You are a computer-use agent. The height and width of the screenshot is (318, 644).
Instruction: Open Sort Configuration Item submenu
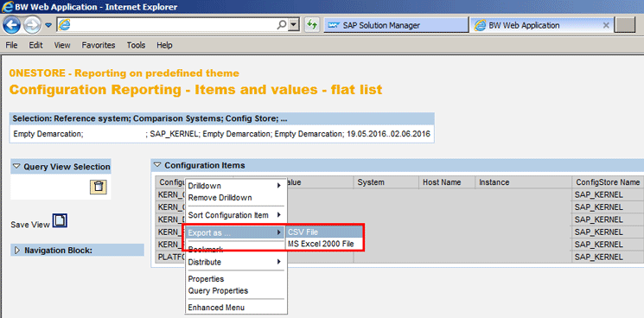pyautogui.click(x=235, y=215)
